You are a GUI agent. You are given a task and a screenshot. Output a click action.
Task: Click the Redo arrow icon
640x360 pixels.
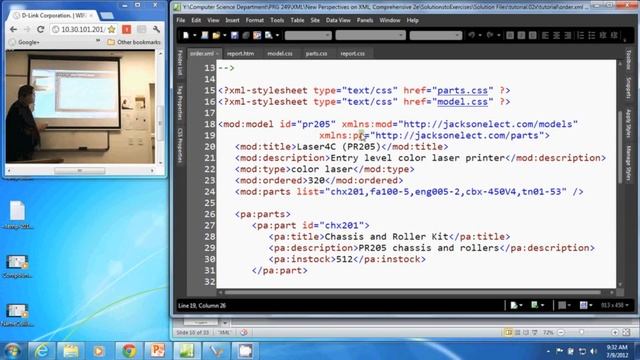490,36
